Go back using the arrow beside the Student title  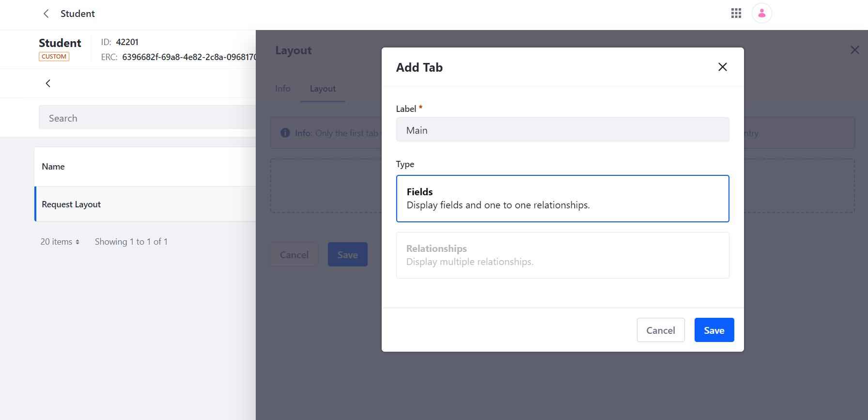46,14
